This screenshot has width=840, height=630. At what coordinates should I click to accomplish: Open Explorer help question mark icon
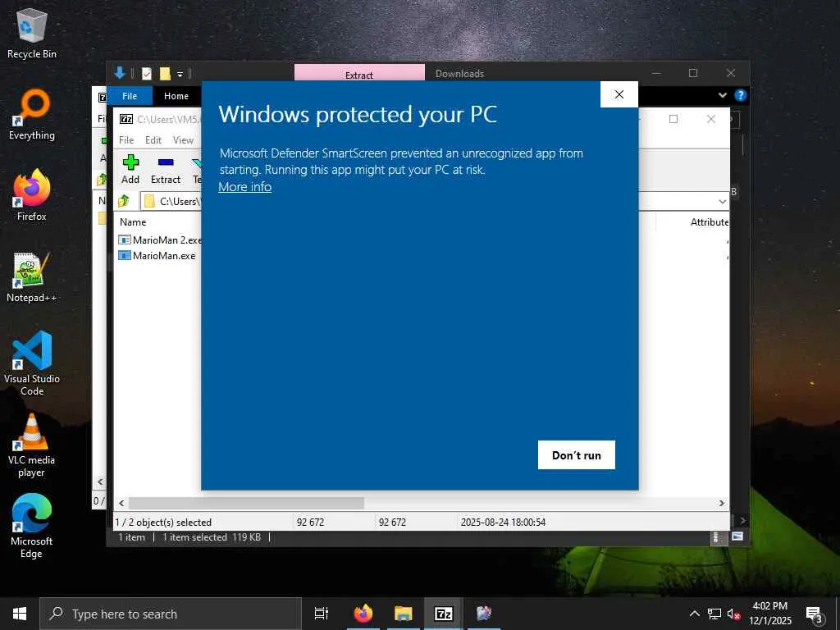tap(741, 95)
